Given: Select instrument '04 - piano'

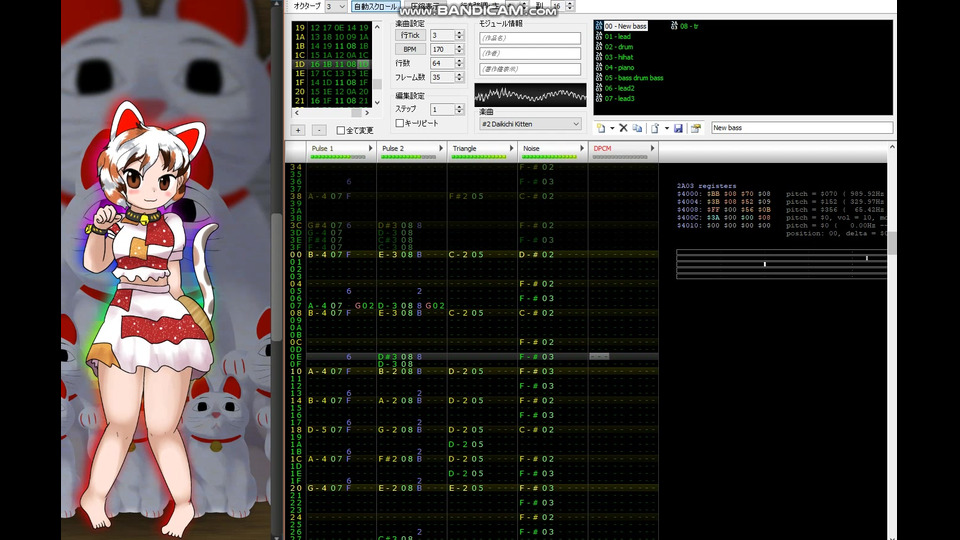Looking at the screenshot, I should [x=615, y=67].
